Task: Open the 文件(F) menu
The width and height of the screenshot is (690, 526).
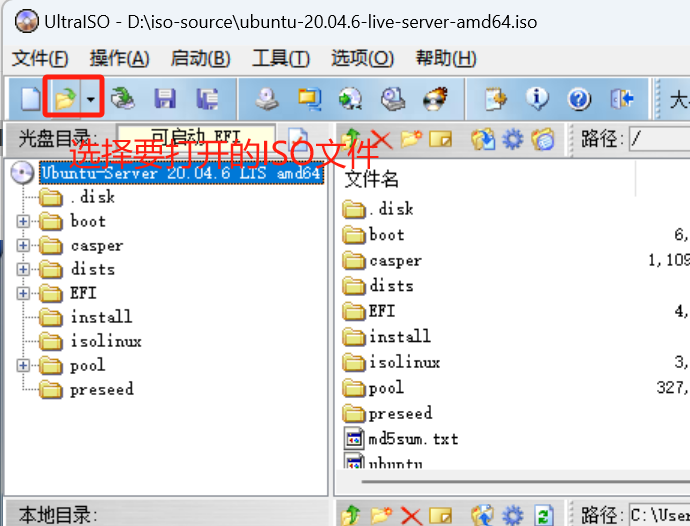Action: (40, 58)
